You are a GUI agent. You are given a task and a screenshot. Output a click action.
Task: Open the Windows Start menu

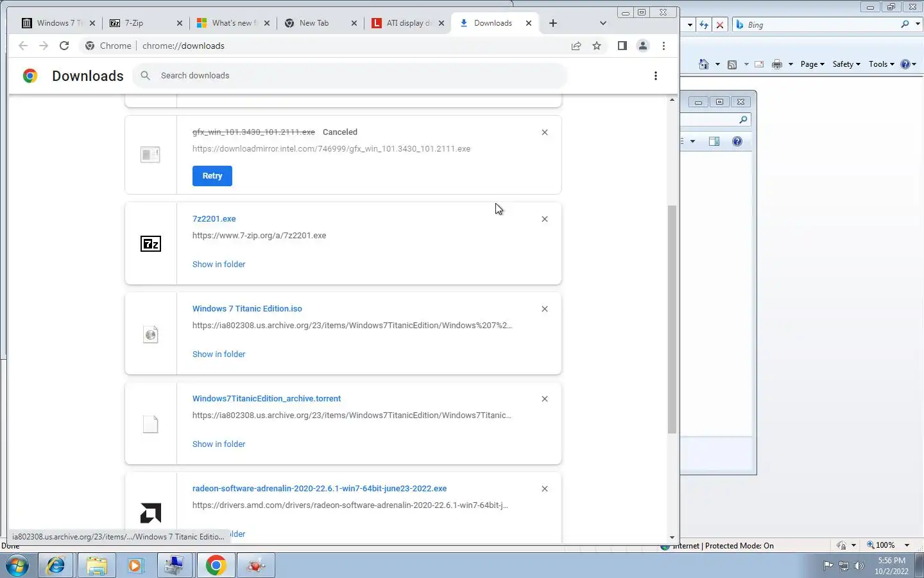tap(17, 566)
